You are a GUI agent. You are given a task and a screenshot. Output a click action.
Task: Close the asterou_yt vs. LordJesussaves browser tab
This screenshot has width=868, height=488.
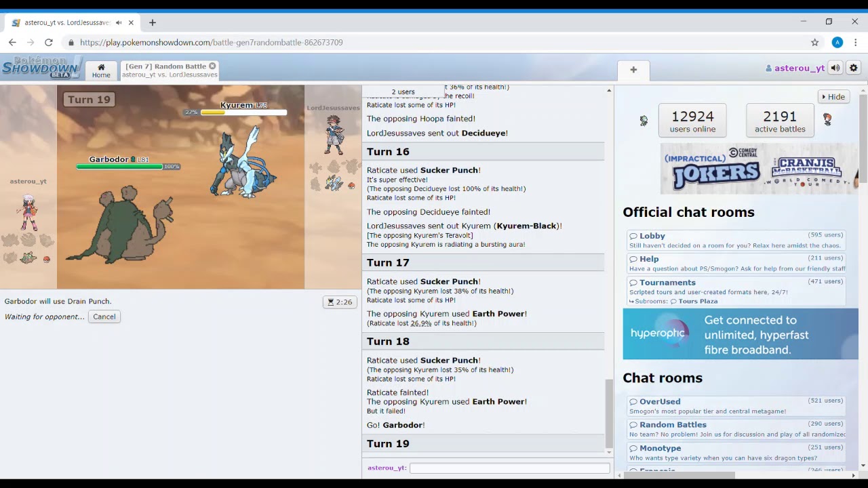click(131, 22)
